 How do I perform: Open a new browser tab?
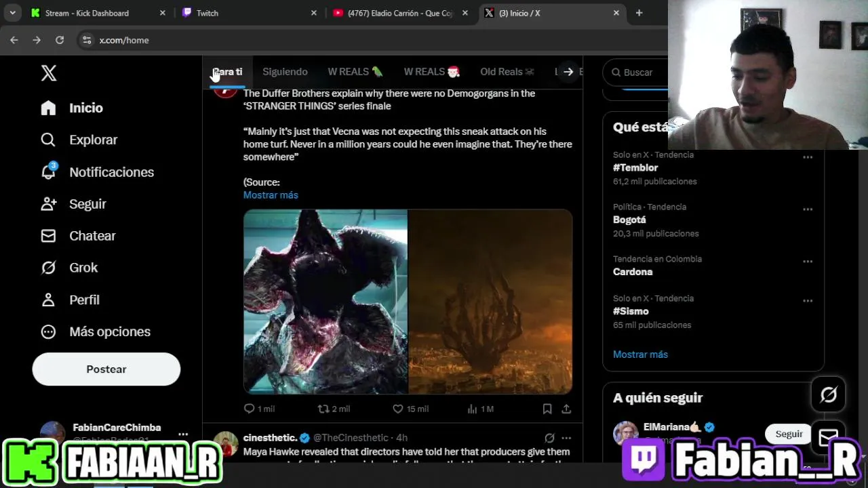pyautogui.click(x=639, y=13)
